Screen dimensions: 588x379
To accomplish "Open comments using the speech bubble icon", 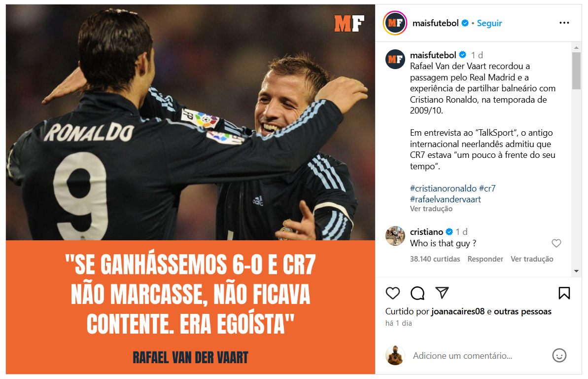I will (x=417, y=293).
